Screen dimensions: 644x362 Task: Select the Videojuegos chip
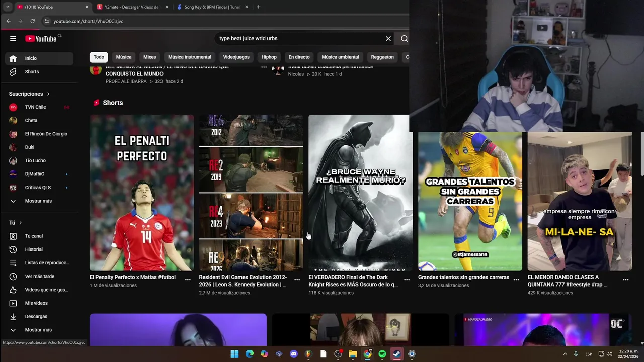point(236,57)
